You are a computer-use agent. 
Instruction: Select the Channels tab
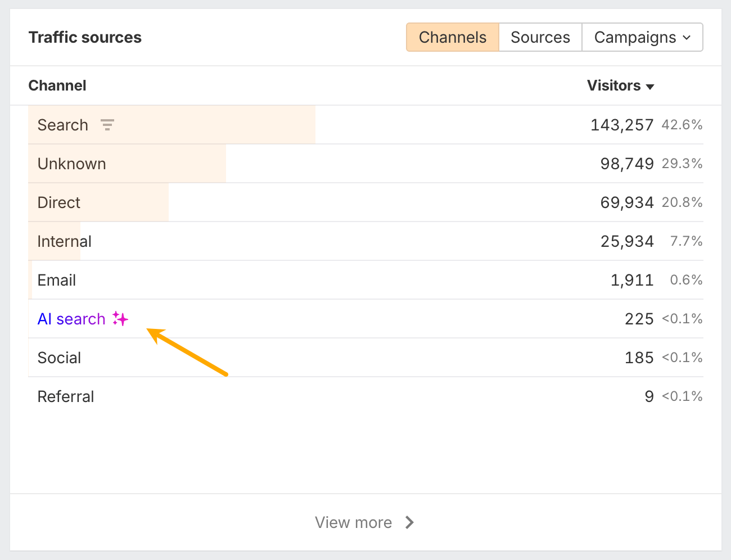(x=452, y=37)
